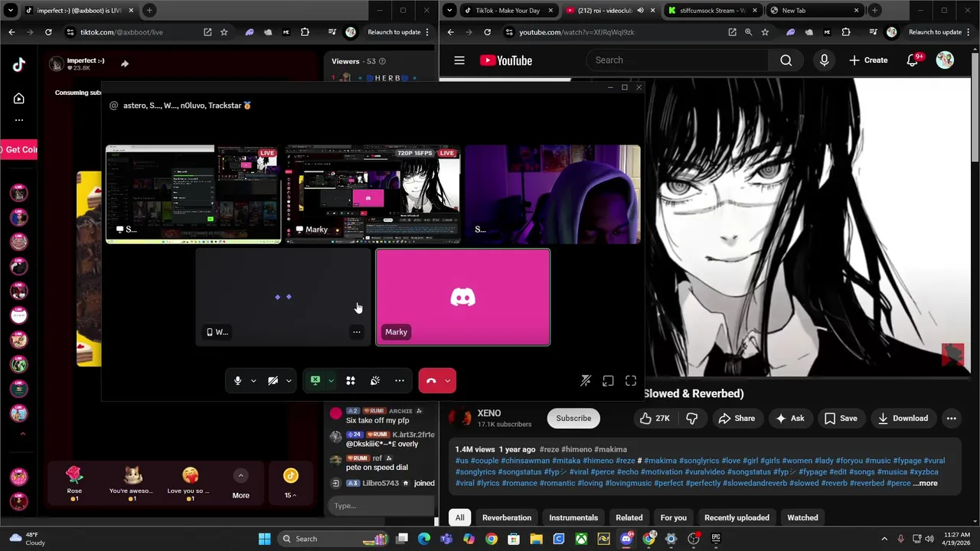The image size is (980, 551).
Task: Click TikTok logo in left sidebar
Action: click(19, 65)
